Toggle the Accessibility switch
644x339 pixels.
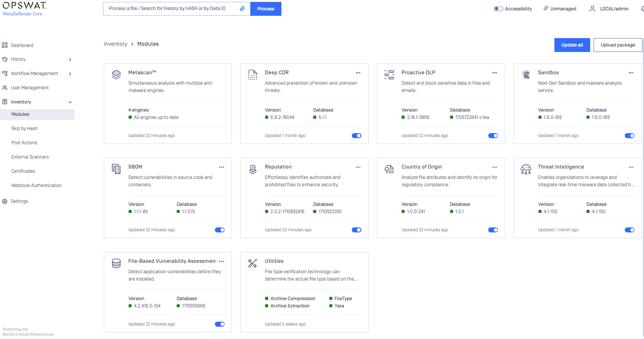[498, 9]
